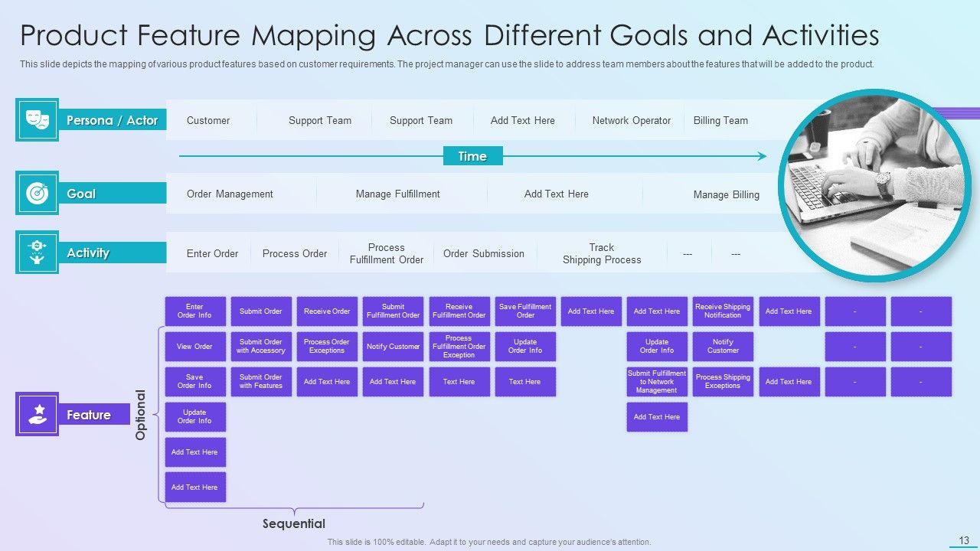The width and height of the screenshot is (980, 551).
Task: Select "Customer" in the persona row
Action: tap(208, 120)
